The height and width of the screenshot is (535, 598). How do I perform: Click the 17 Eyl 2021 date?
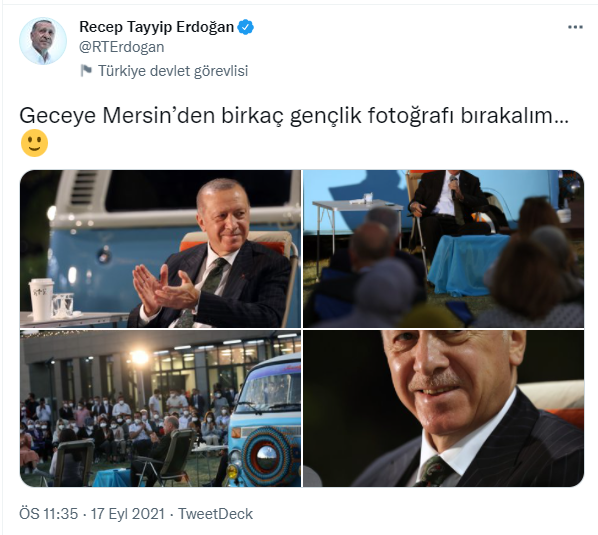point(127,514)
